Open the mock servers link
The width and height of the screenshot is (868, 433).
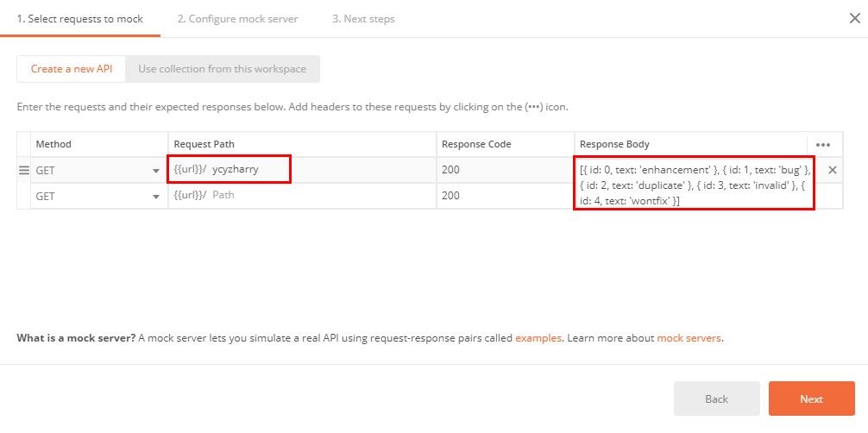(x=689, y=338)
